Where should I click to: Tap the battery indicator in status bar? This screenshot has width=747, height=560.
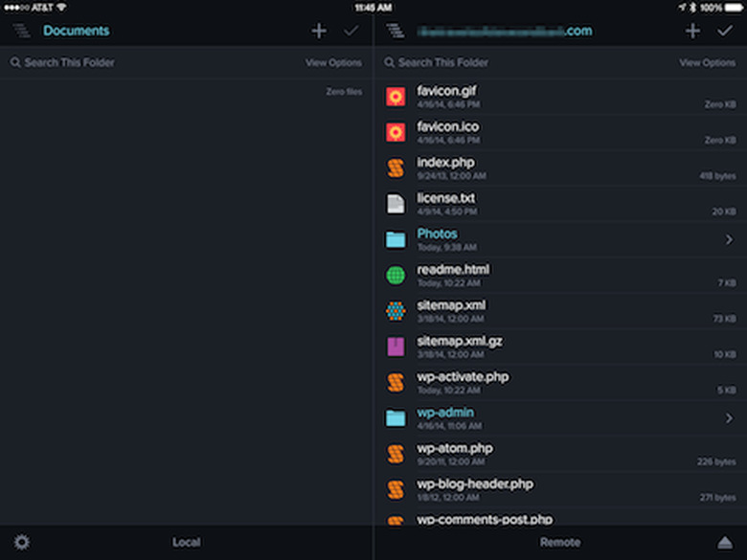[x=734, y=8]
